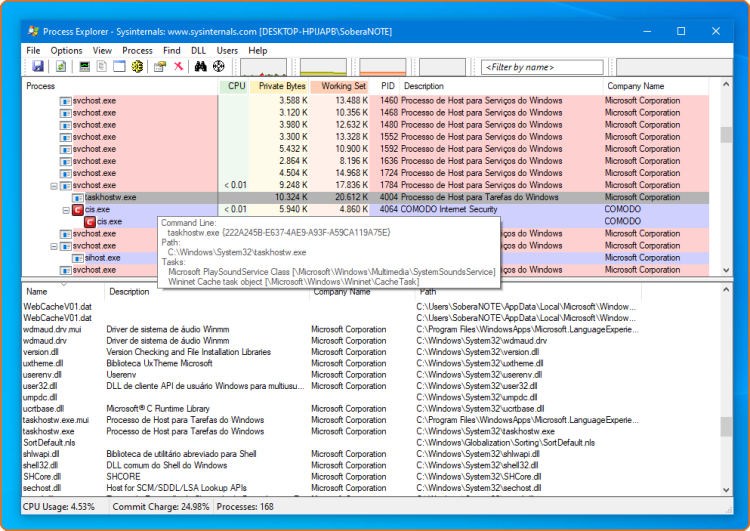Open the Help menu

click(x=257, y=50)
